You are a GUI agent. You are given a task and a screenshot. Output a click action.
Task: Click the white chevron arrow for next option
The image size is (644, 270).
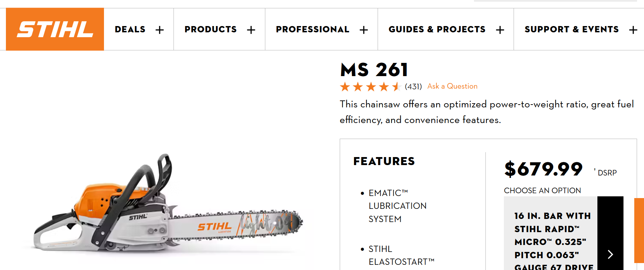(610, 254)
